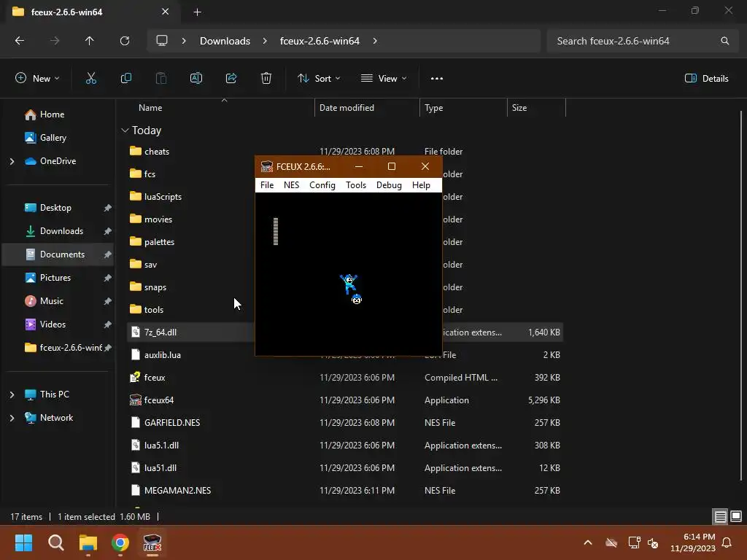Go up one folder level

(x=89, y=41)
